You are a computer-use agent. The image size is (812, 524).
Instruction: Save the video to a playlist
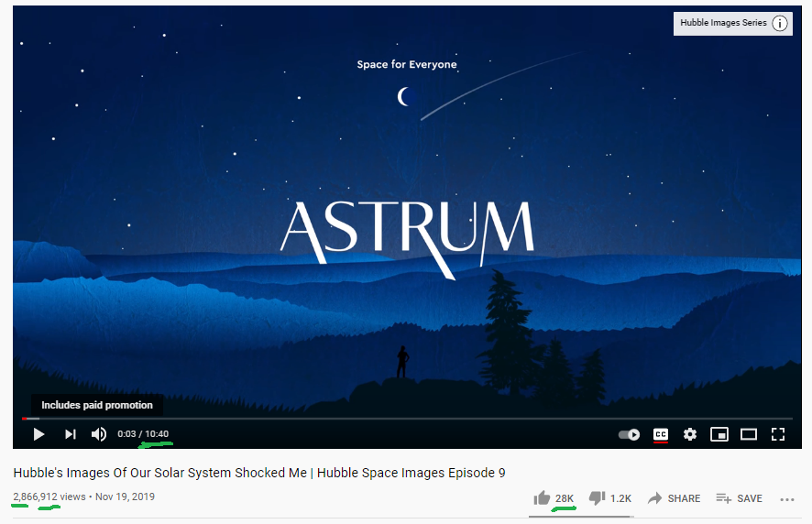(x=739, y=498)
